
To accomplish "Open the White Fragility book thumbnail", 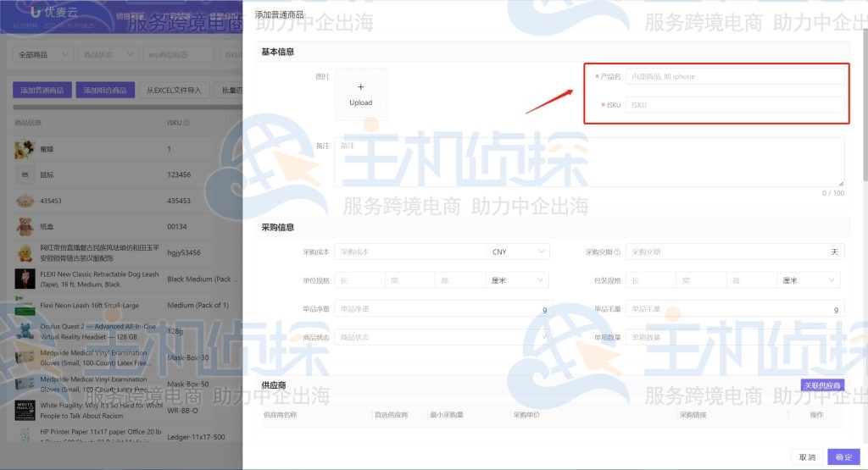I will 25,410.
